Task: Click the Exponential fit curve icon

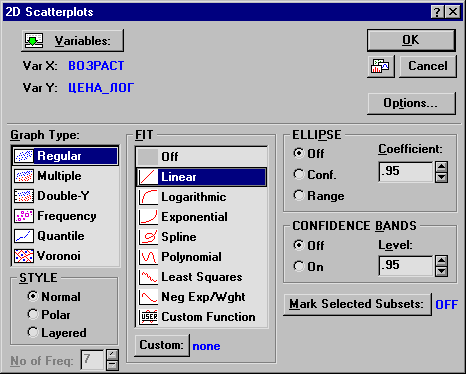Action: (x=148, y=217)
